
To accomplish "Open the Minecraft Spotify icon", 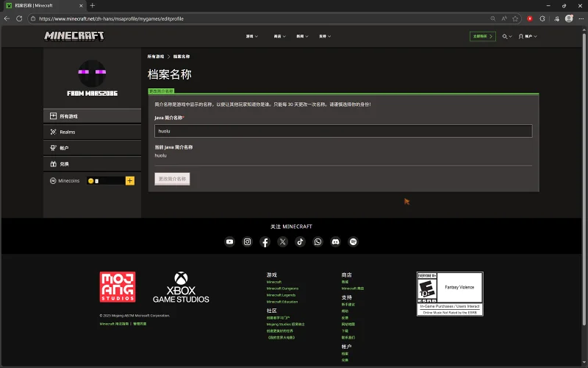I will [x=353, y=242].
